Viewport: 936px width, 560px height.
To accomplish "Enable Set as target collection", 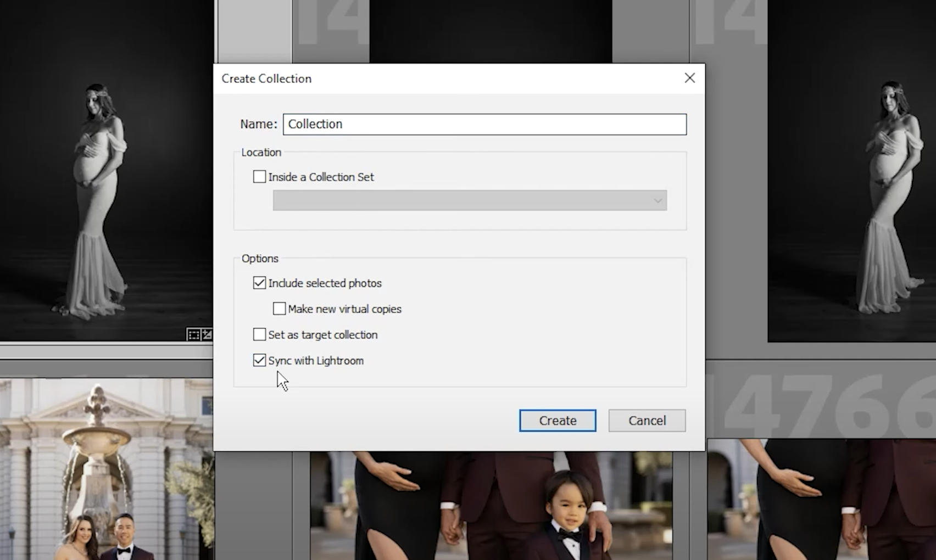I will (x=259, y=334).
